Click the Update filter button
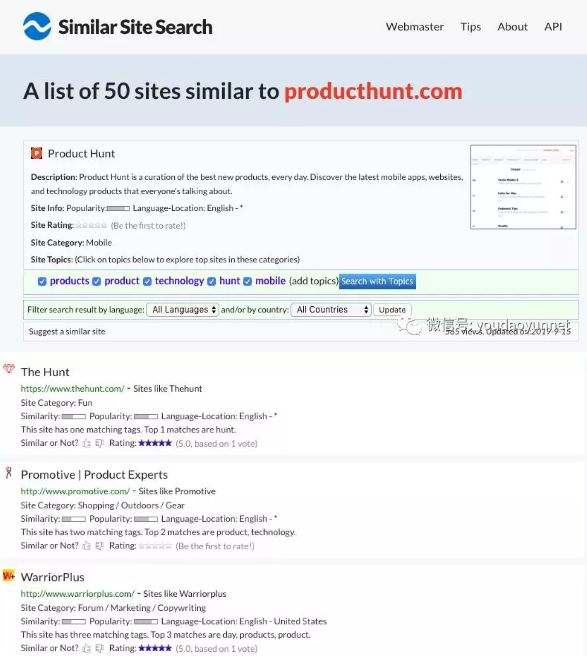587x656 pixels. 392,310
